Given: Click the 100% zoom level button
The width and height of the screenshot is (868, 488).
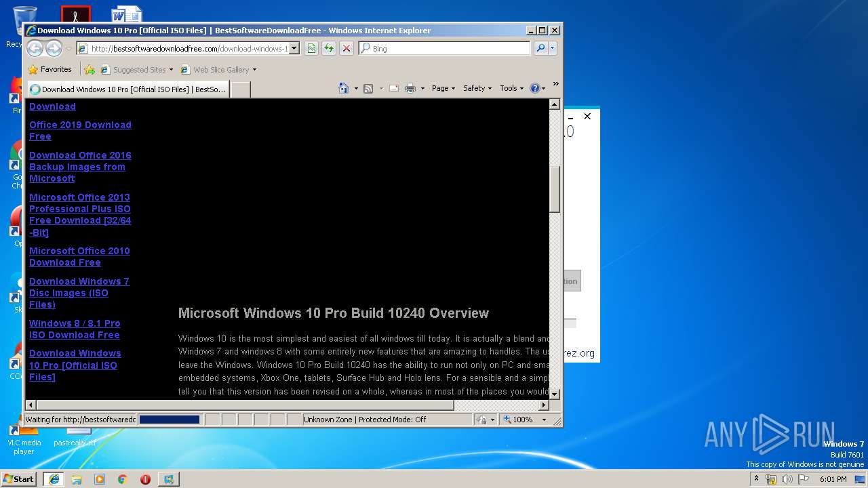Looking at the screenshot, I should click(x=519, y=420).
